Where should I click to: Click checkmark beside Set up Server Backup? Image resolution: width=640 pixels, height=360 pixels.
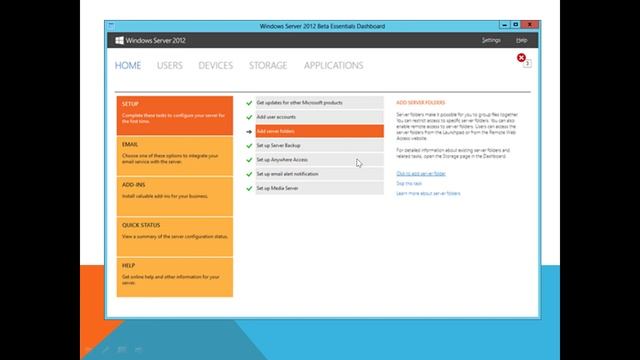click(x=249, y=146)
